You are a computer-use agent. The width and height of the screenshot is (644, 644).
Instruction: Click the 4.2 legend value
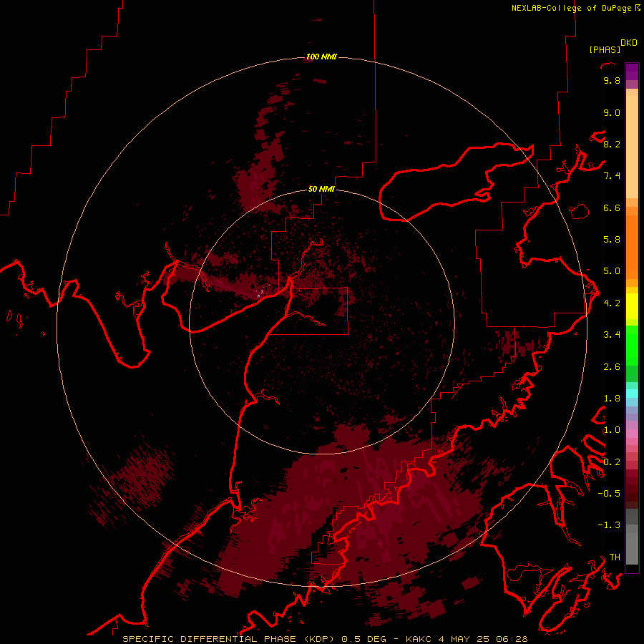pos(612,303)
